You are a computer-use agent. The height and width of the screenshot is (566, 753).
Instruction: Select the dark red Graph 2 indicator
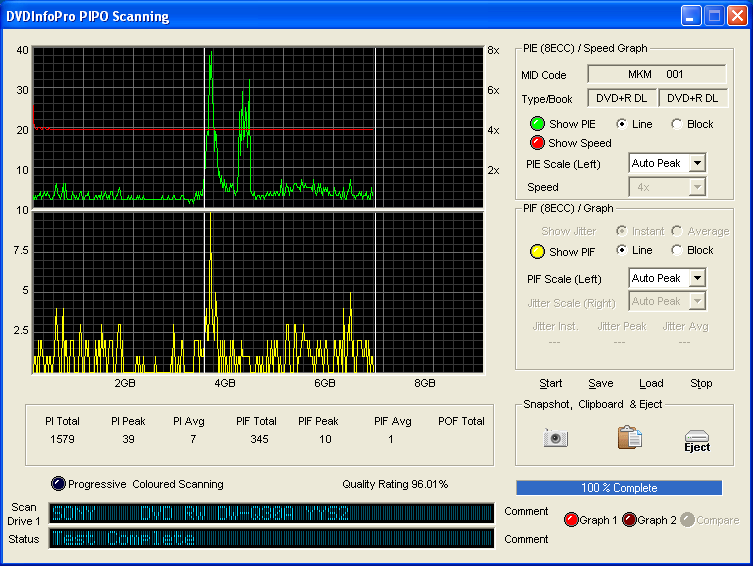(x=629, y=520)
